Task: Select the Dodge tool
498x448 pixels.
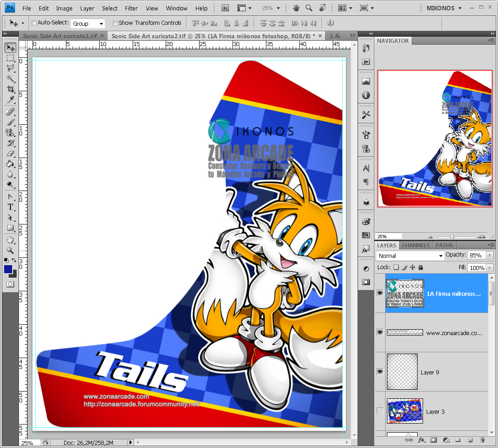Action: pos(10,185)
